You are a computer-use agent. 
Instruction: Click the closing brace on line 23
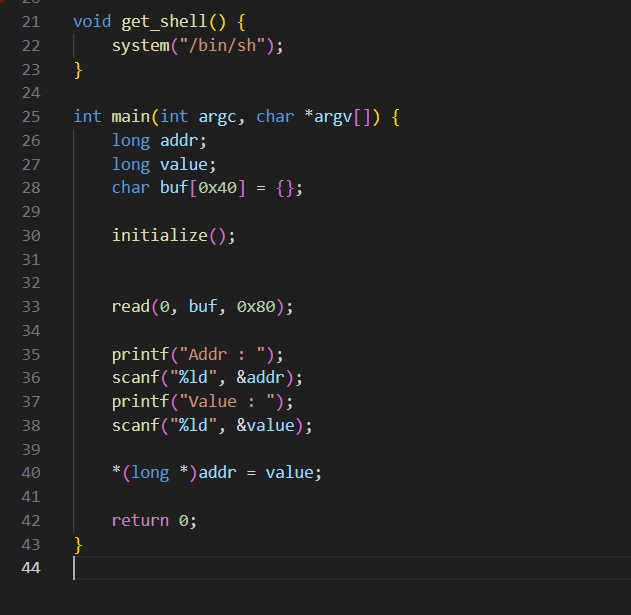(x=78, y=70)
